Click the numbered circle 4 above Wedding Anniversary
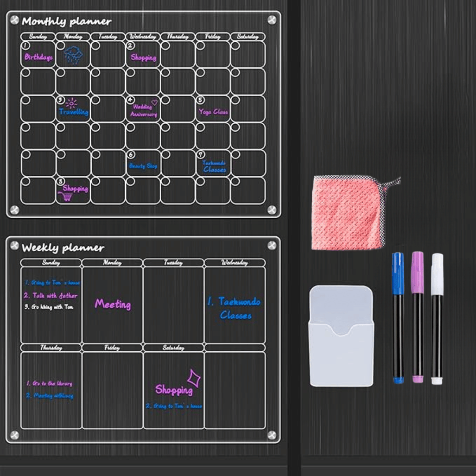Screen dimensions: 476x476 [130, 100]
